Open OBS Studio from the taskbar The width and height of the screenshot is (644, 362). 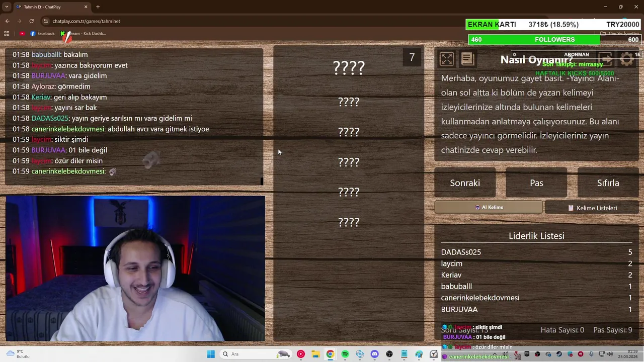389,354
